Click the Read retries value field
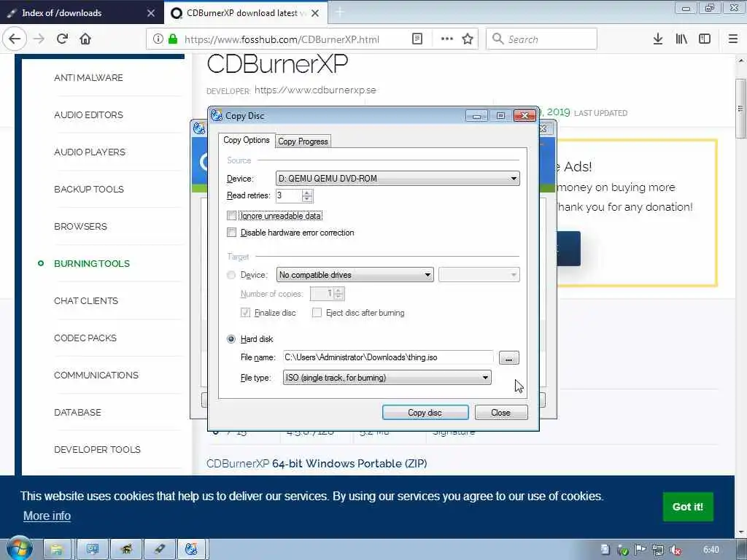The height and width of the screenshot is (560, 747). [289, 195]
